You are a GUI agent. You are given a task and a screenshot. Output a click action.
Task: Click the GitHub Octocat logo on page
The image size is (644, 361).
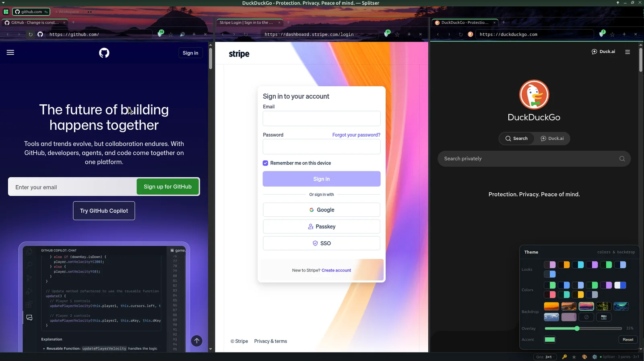tap(104, 53)
